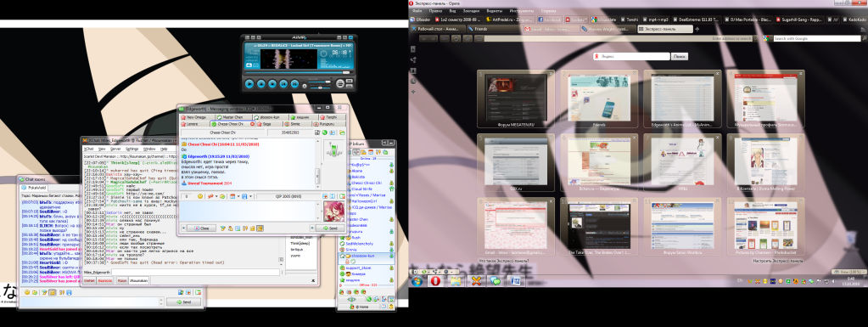Click the Search with Google field

(816, 39)
